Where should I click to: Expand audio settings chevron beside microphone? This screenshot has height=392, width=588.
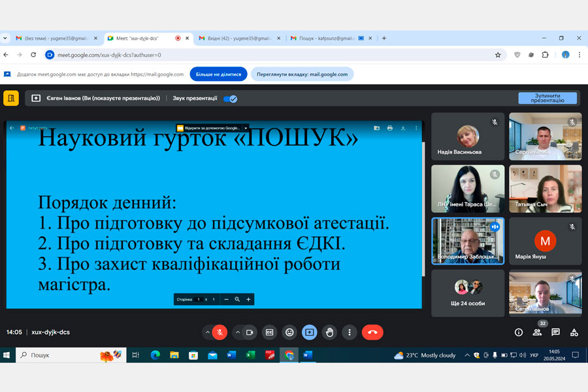pyautogui.click(x=207, y=333)
